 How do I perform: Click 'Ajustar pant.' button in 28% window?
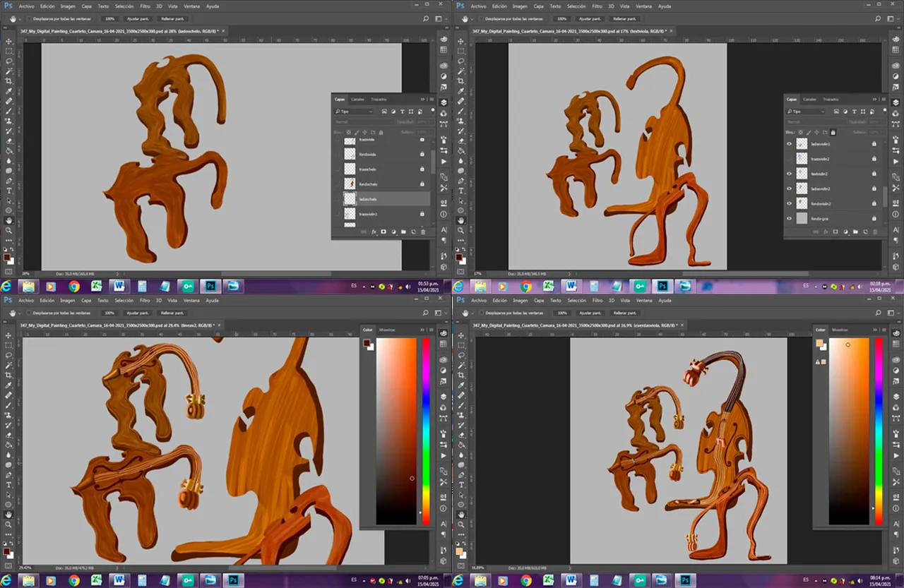(x=138, y=18)
